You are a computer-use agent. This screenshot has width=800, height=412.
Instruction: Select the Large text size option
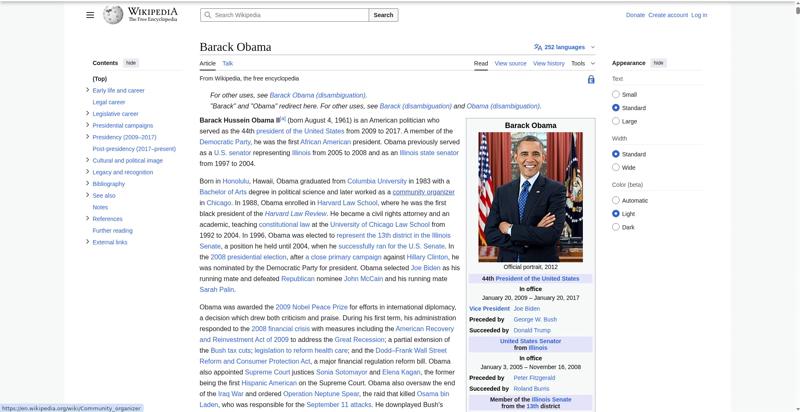coord(616,121)
